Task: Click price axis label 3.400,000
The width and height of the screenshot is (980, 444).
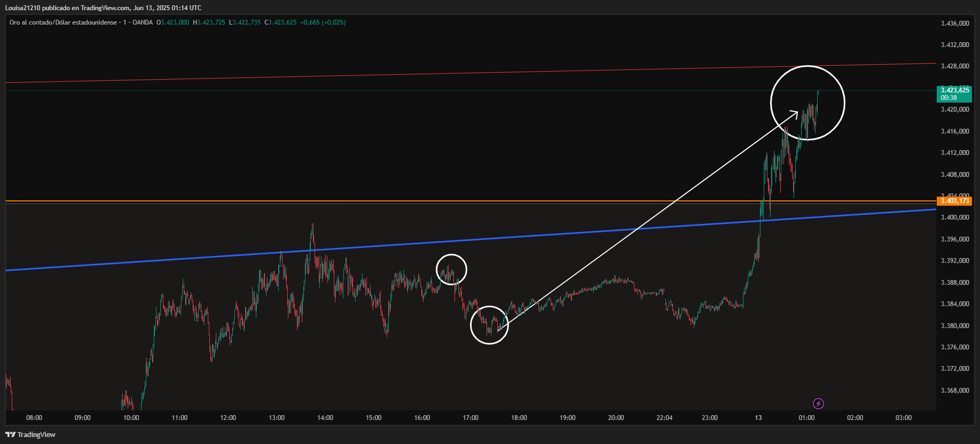Action: click(x=955, y=217)
